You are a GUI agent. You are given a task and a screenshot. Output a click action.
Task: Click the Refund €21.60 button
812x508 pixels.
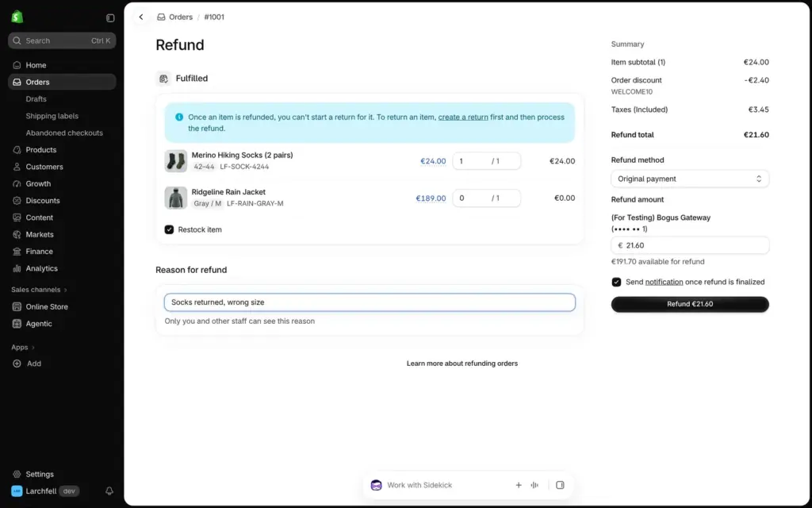(690, 304)
